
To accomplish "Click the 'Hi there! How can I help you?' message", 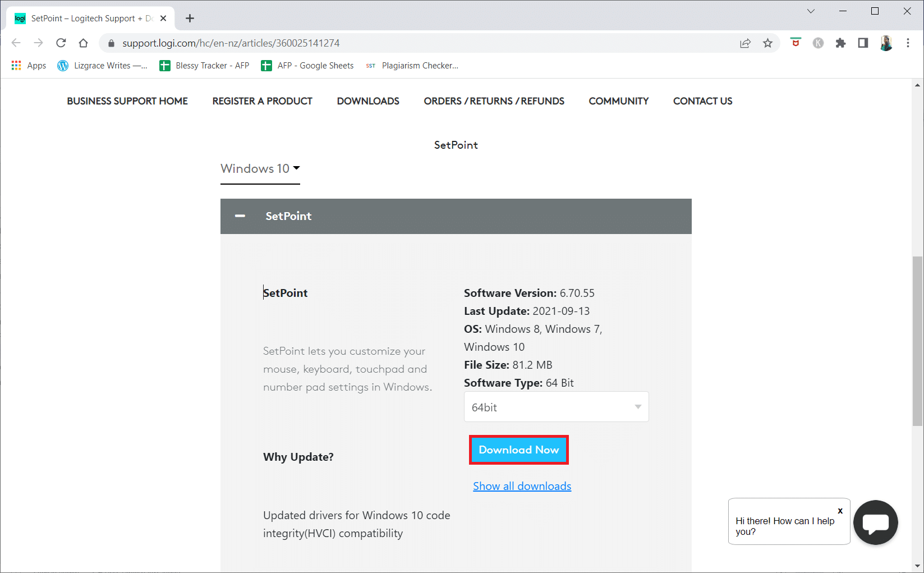I will tap(785, 526).
